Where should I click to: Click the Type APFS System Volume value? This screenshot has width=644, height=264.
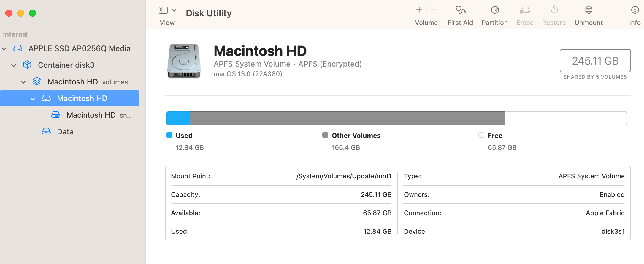pos(591,176)
